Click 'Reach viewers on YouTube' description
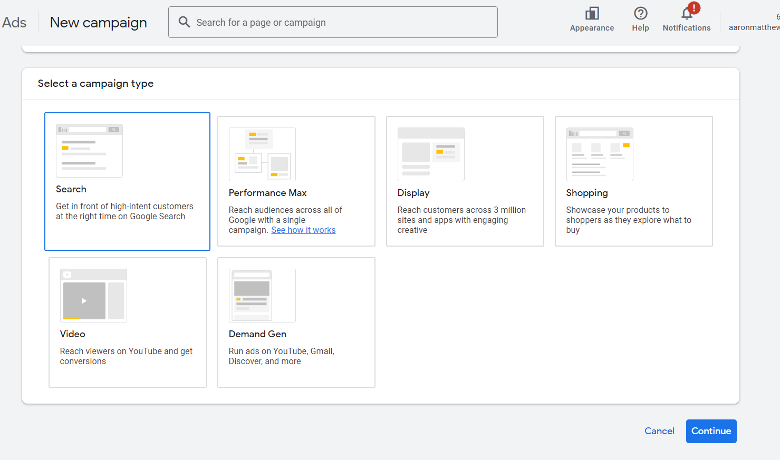 click(126, 356)
